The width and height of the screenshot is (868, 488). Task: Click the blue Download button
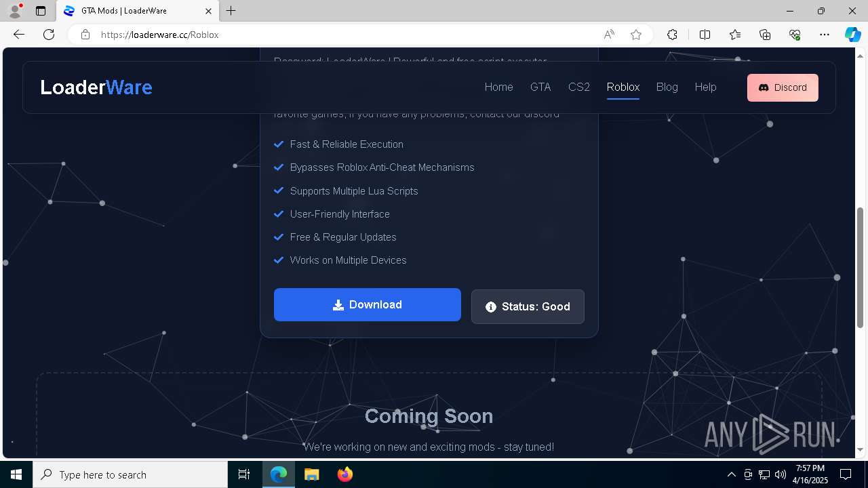[368, 305]
